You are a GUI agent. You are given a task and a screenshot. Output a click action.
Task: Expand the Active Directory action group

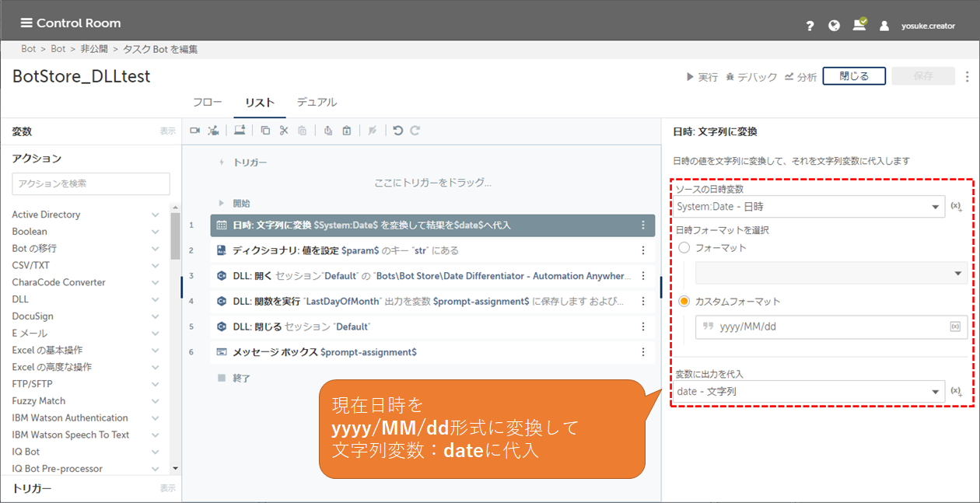(x=156, y=215)
